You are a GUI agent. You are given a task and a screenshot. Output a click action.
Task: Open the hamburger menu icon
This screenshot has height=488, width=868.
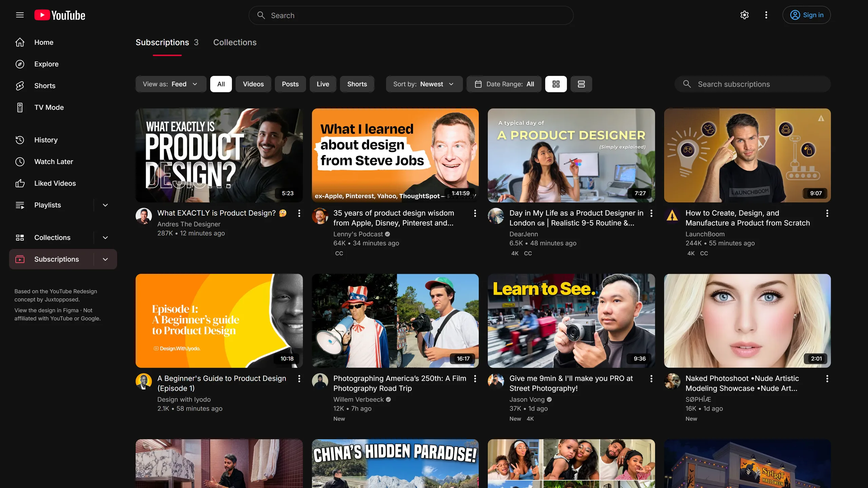click(20, 15)
